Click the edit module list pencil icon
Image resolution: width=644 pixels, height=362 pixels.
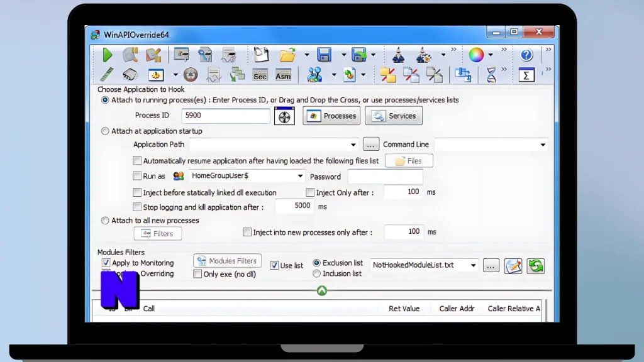click(513, 266)
